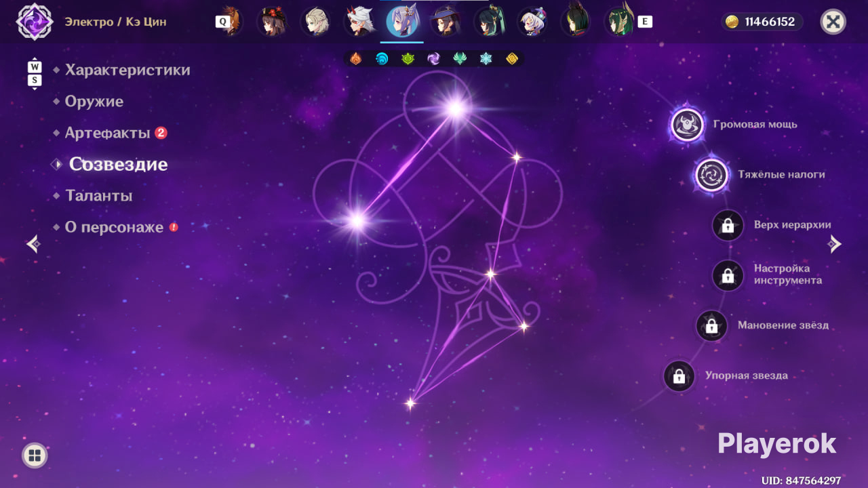Open the Тяжёлые налоги constellation node

(x=712, y=175)
